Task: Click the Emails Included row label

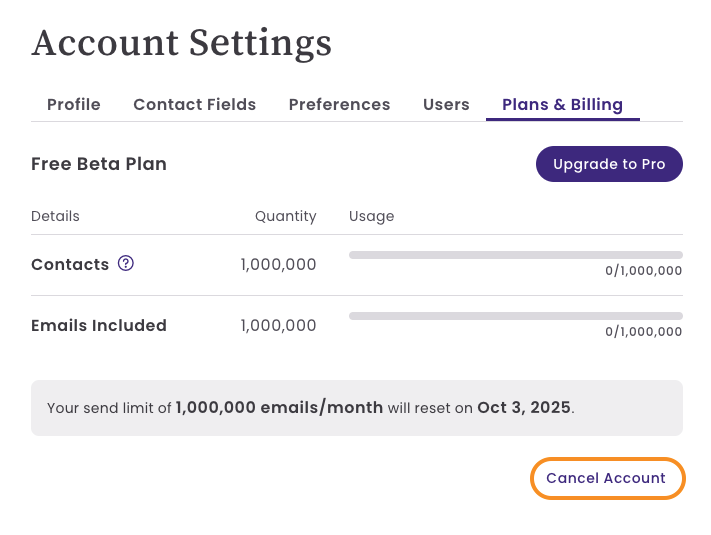Action: pyautogui.click(x=99, y=325)
